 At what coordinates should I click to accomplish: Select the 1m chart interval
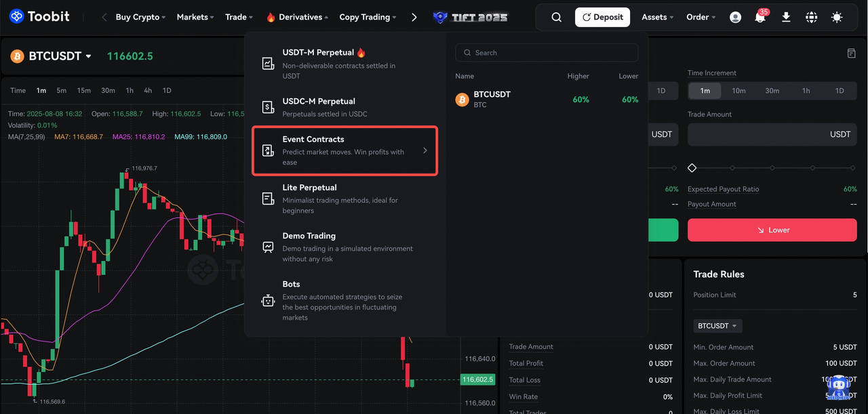[41, 90]
